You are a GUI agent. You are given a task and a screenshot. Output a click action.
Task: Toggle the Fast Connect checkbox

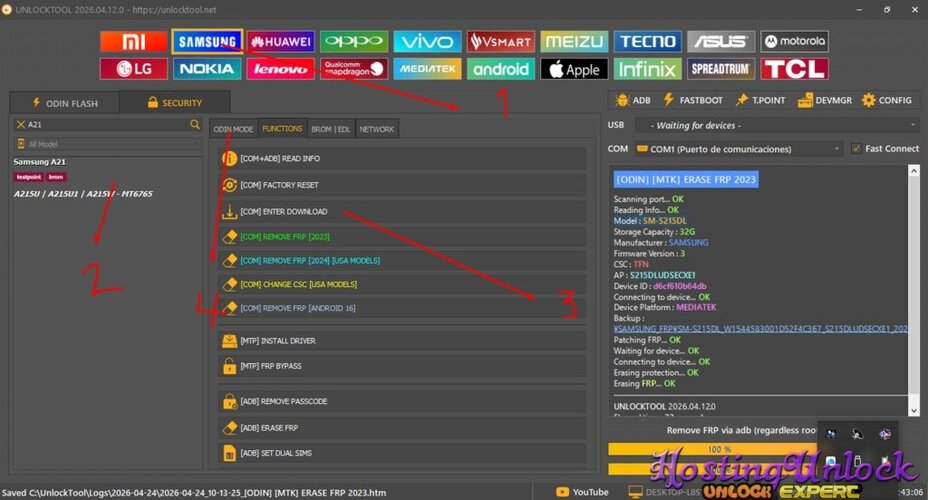pyautogui.click(x=856, y=149)
